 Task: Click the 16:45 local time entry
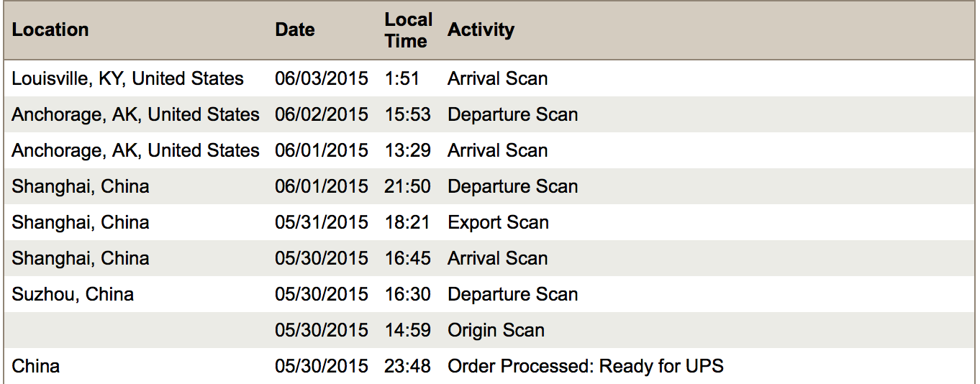[407, 258]
